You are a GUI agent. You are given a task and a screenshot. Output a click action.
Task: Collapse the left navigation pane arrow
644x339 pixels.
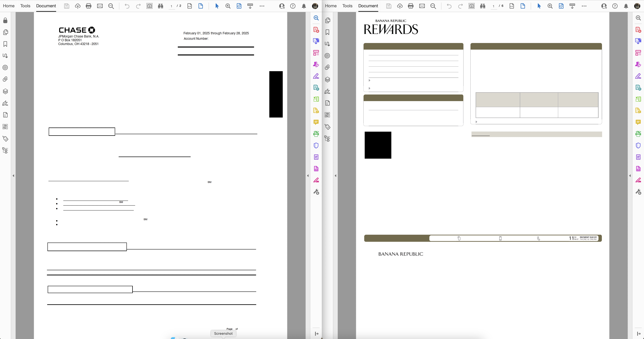pyautogui.click(x=13, y=176)
